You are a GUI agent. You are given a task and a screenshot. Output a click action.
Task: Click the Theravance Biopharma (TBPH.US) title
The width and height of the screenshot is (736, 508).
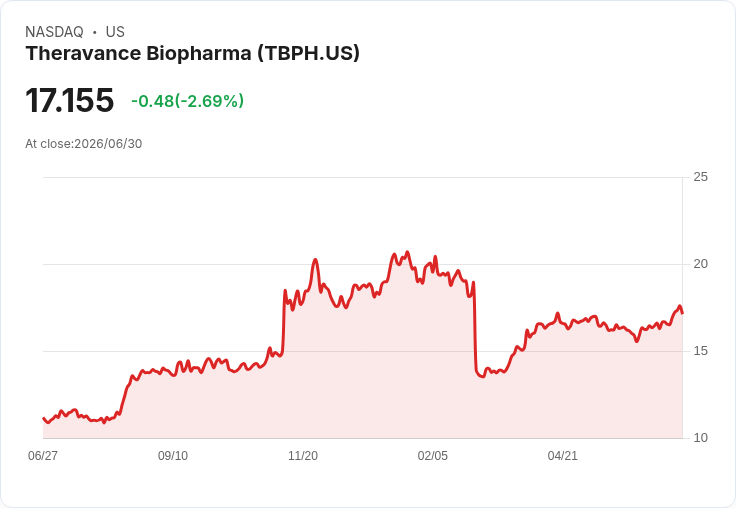(x=192, y=54)
